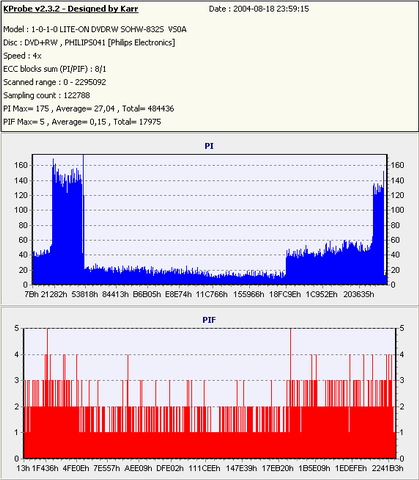The height and width of the screenshot is (480, 419).
Task: Select the Model LITE-ON DVDRW line
Action: 95,29
